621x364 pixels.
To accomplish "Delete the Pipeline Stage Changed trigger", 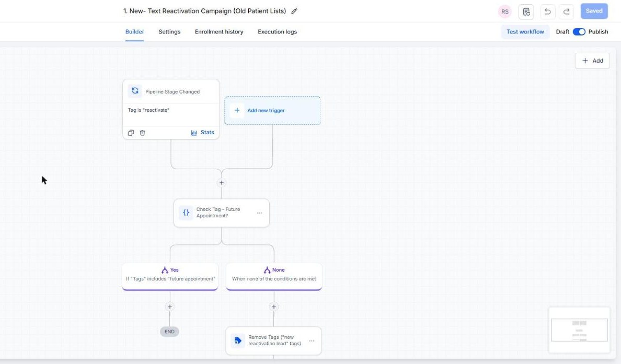I will 143,133.
